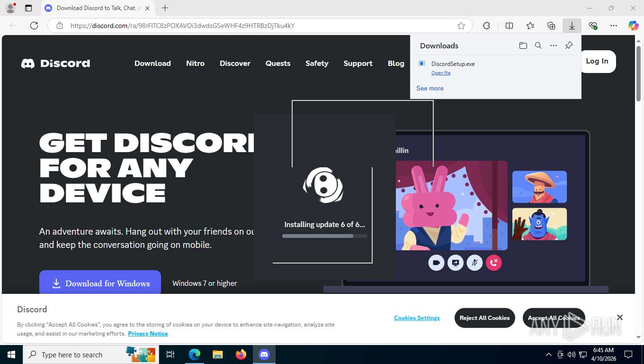The width and height of the screenshot is (644, 364).
Task: Click the taskbar search box
Action: 91,355
